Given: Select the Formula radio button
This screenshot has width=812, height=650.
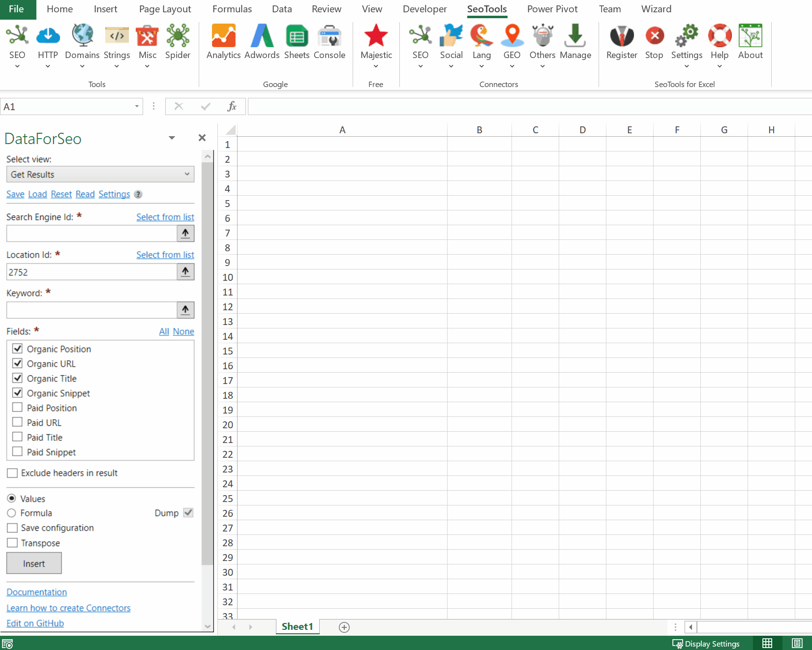Looking at the screenshot, I should (12, 513).
